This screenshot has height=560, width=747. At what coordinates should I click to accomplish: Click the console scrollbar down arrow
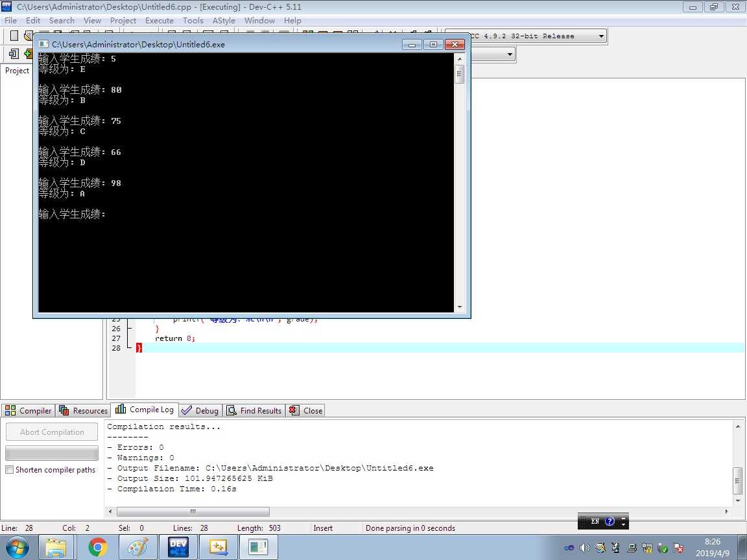pos(460,307)
